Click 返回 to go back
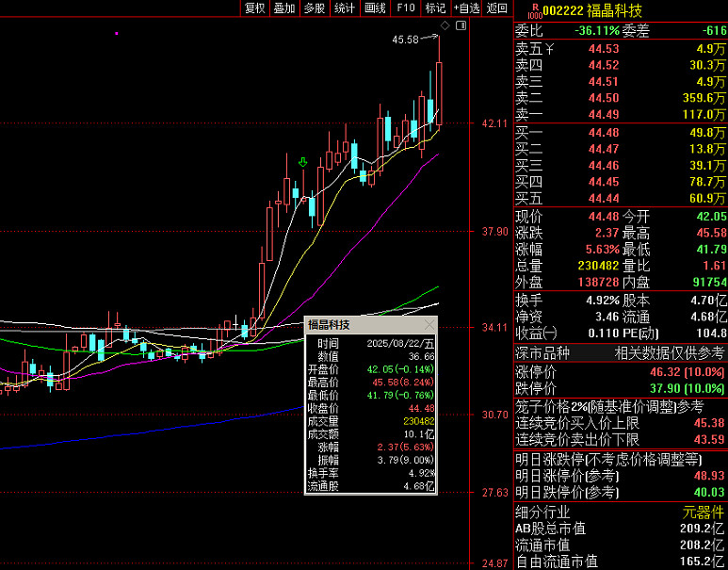The image size is (728, 570). (x=497, y=8)
